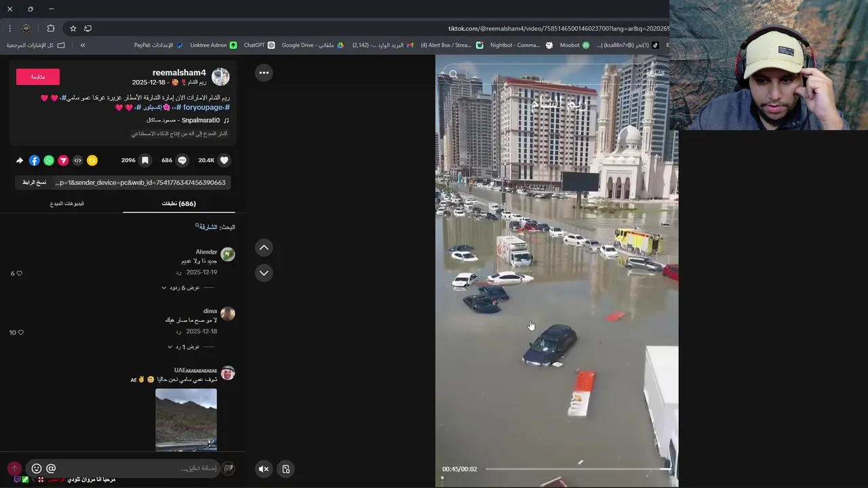Open comments via the speech bubble icon
The image size is (868, 488).
click(182, 161)
